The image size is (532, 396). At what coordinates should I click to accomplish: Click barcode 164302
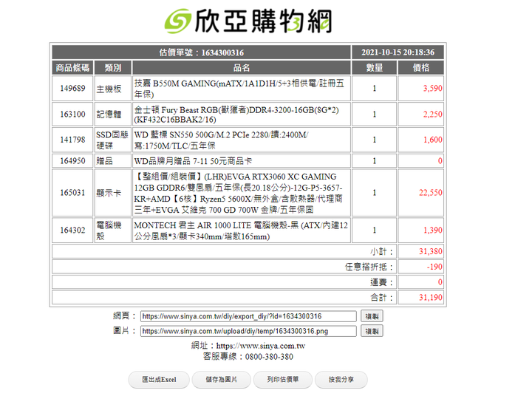pos(72,231)
